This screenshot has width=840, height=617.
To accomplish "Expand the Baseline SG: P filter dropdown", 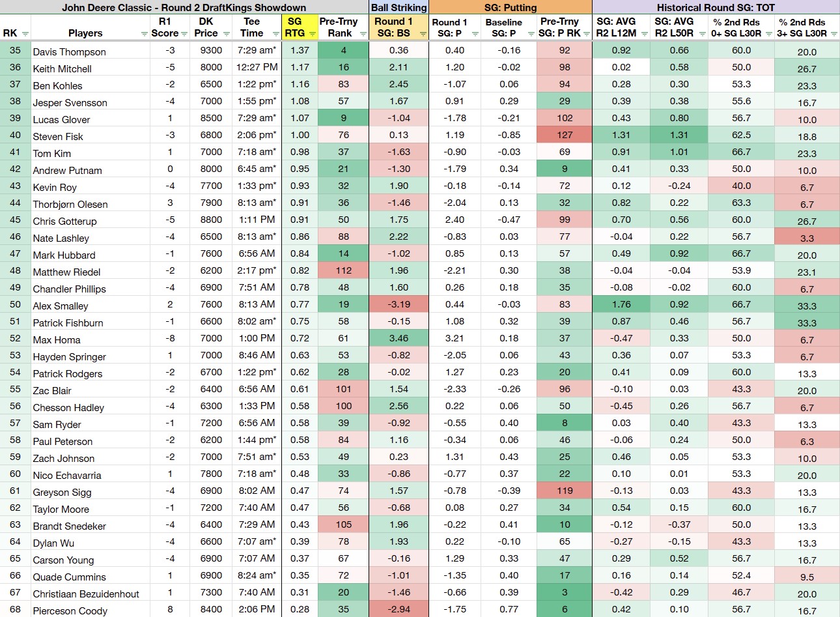I will pos(530,33).
